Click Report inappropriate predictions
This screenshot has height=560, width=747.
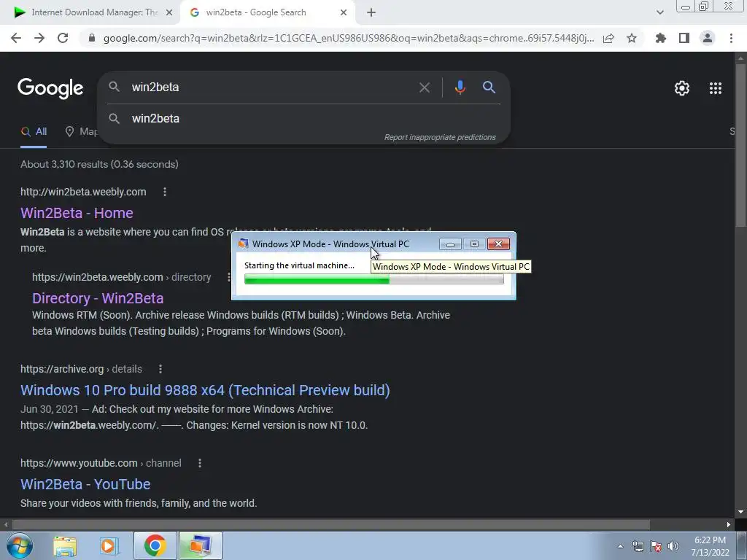point(440,138)
